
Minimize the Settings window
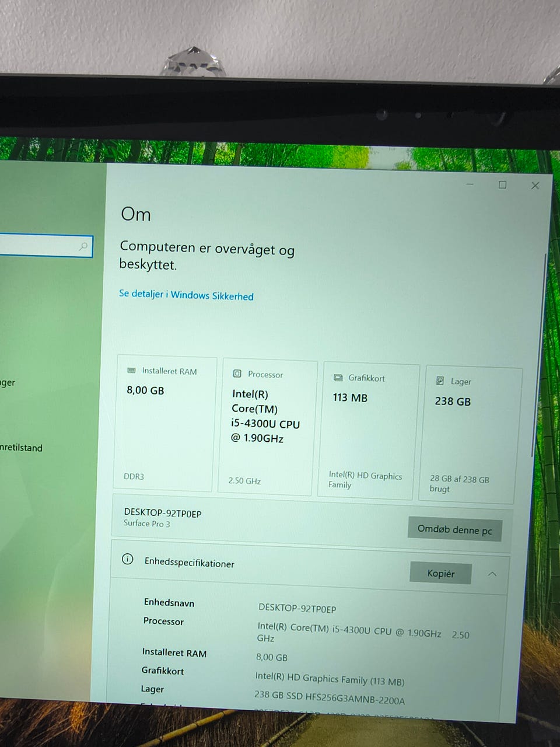tap(470, 184)
